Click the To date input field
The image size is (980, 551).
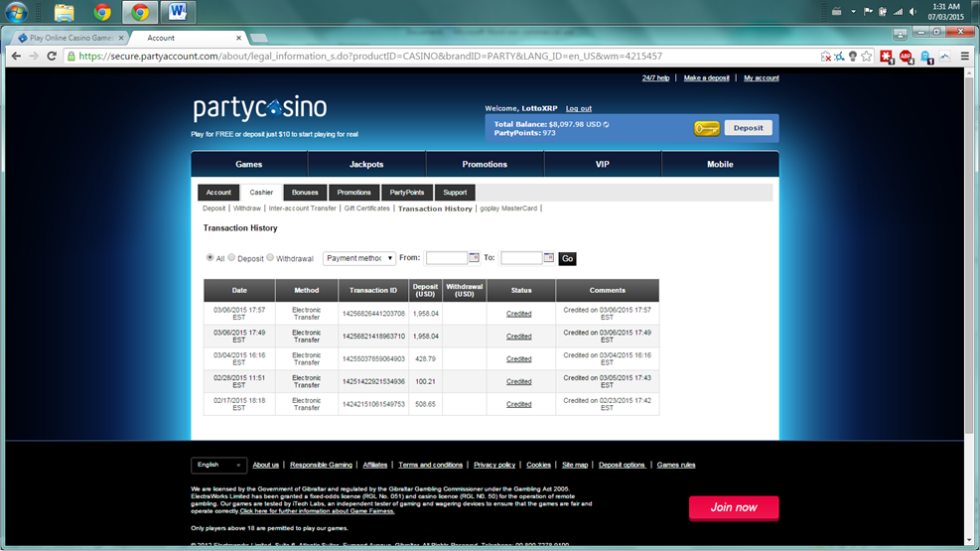(521, 258)
